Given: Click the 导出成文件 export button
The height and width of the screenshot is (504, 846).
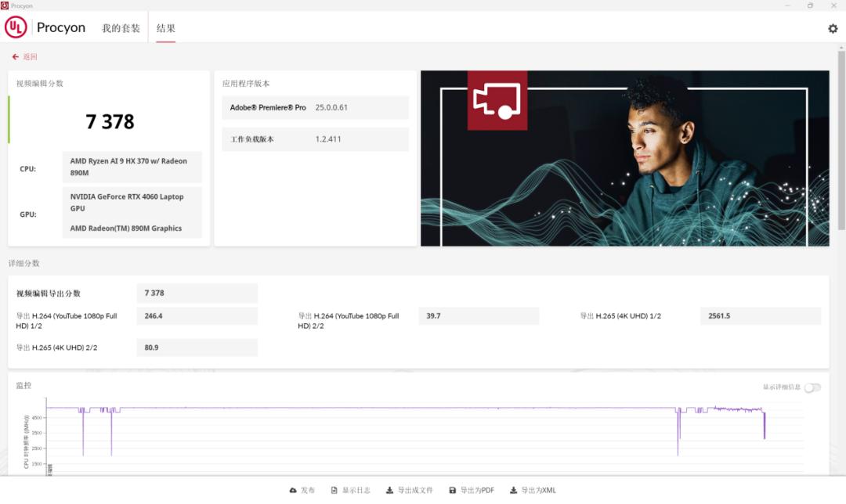Looking at the screenshot, I should [410, 490].
